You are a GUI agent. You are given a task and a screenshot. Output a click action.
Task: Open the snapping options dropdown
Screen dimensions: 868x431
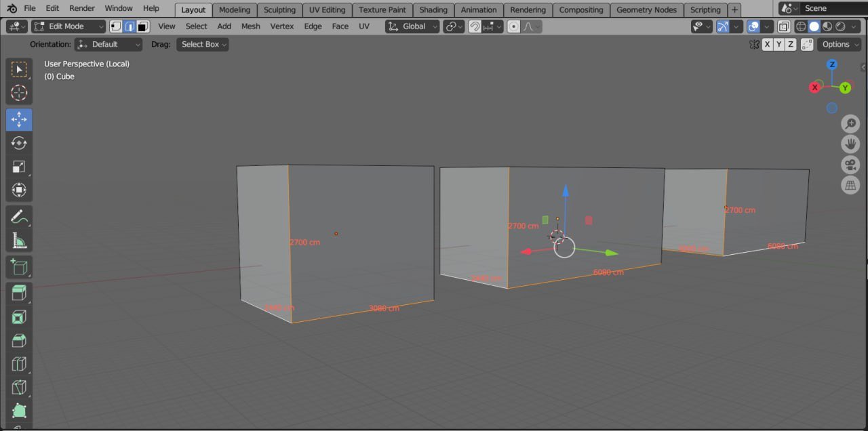click(x=492, y=26)
